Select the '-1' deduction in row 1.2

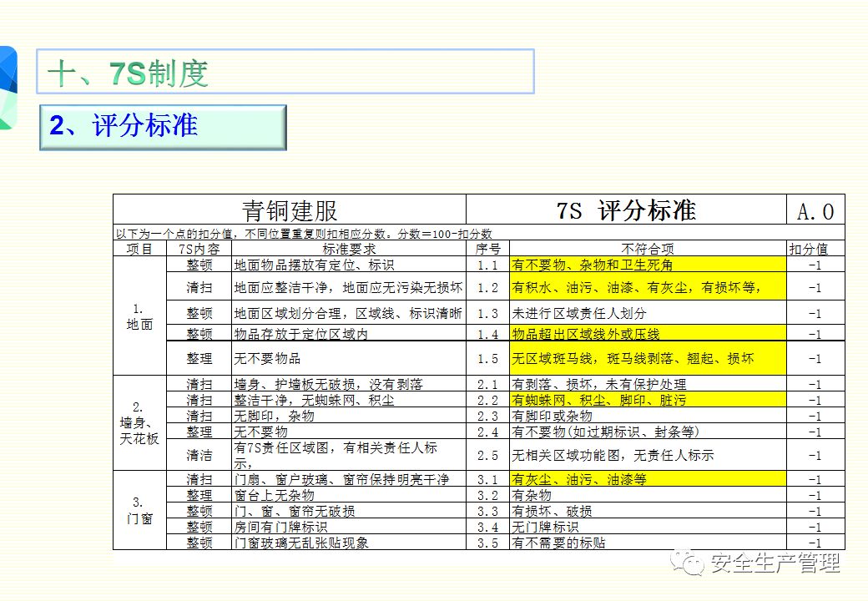pos(815,286)
